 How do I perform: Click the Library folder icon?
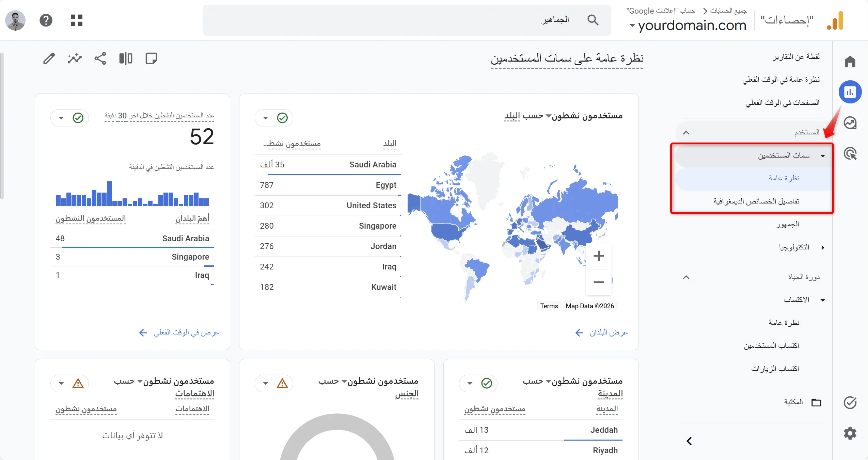tap(816, 402)
